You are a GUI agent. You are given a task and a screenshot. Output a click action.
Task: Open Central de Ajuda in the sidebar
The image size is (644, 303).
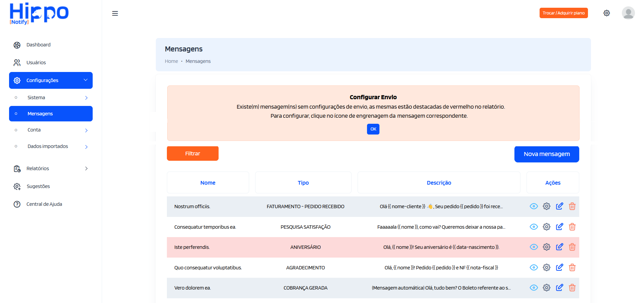(44, 204)
